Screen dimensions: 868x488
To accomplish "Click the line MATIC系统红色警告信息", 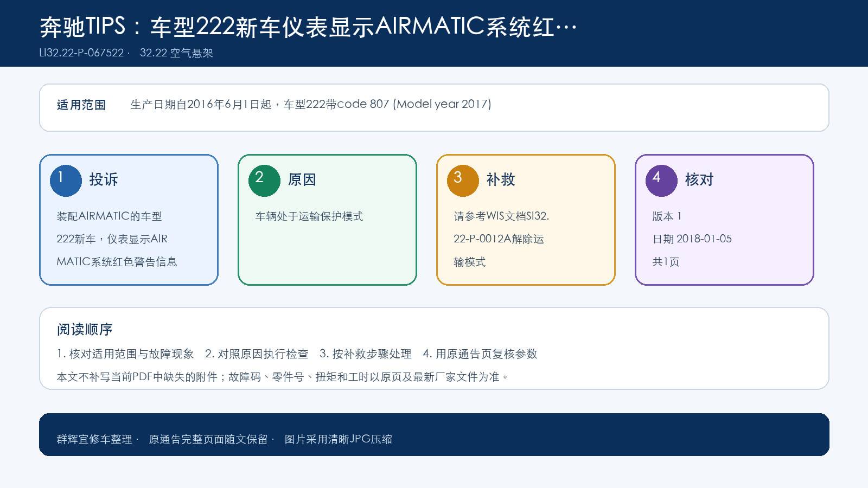I will (x=117, y=262).
